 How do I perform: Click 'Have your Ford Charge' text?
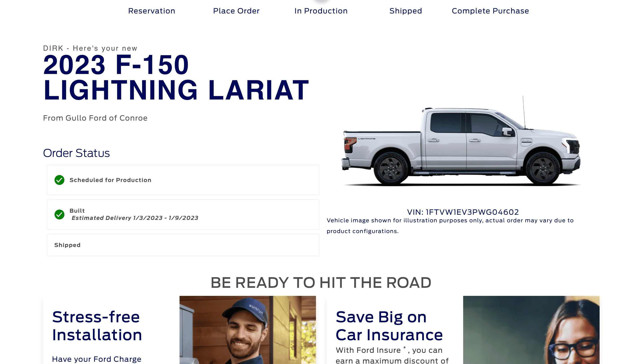click(x=97, y=359)
